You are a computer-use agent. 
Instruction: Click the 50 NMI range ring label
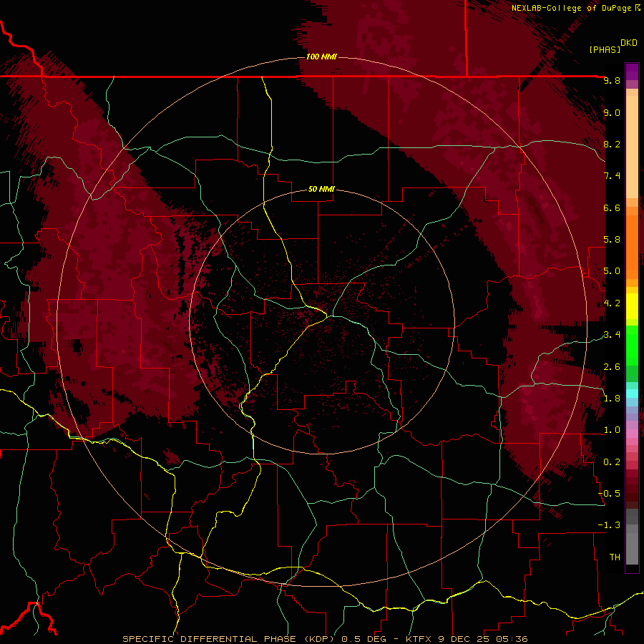pos(321,189)
